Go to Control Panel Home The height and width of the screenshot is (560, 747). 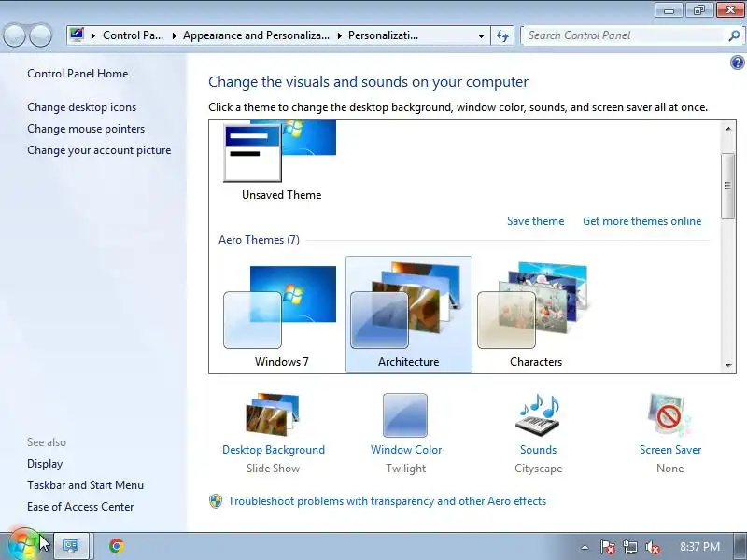click(x=78, y=74)
